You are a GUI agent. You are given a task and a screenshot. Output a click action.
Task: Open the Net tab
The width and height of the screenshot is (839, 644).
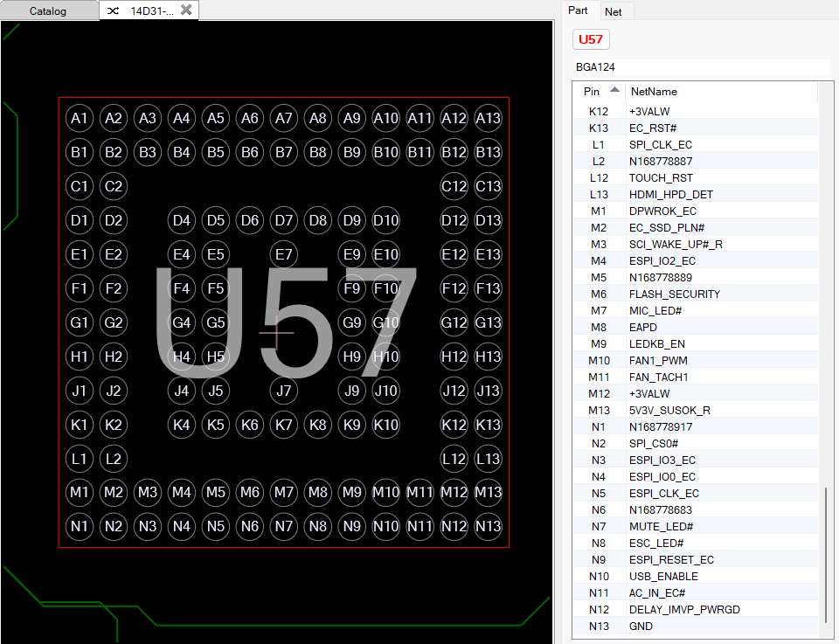tap(614, 11)
